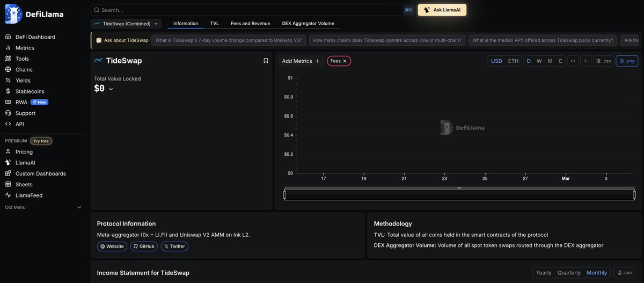The width and height of the screenshot is (644, 283).
Task: Set chart to cumulative (C)
Action: pos(560,61)
